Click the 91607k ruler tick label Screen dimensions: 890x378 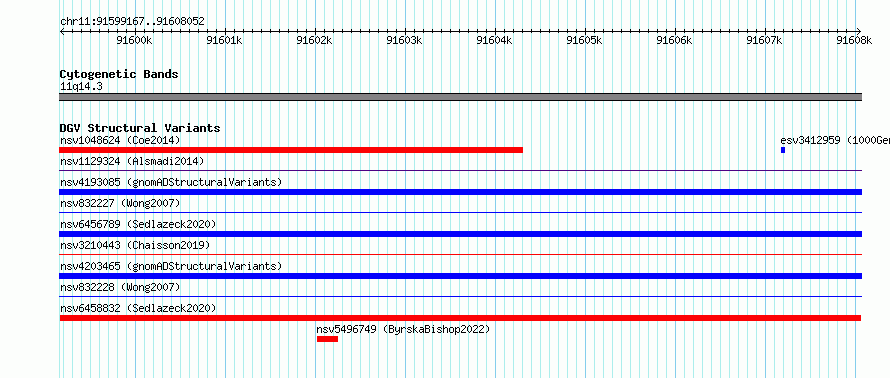[x=765, y=40]
